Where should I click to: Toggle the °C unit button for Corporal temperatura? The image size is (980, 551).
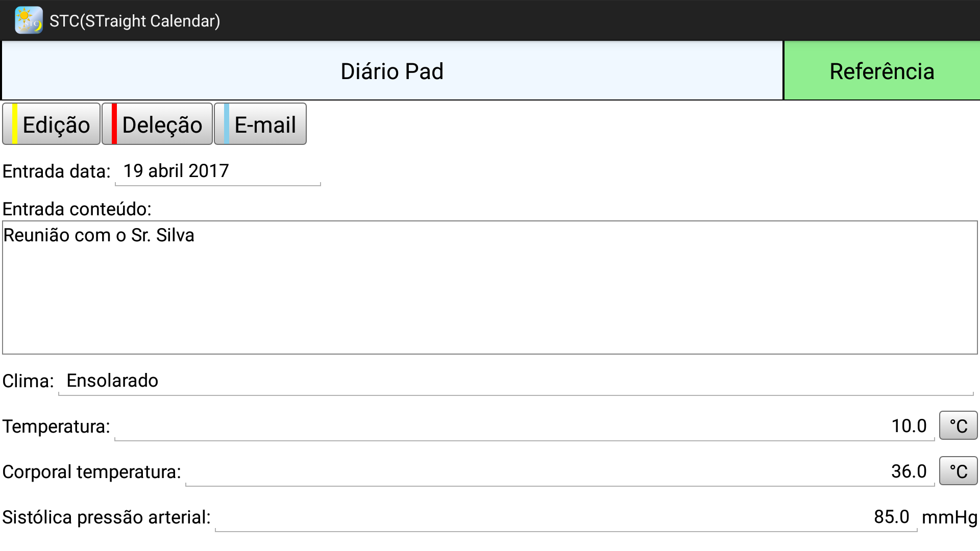[958, 471]
